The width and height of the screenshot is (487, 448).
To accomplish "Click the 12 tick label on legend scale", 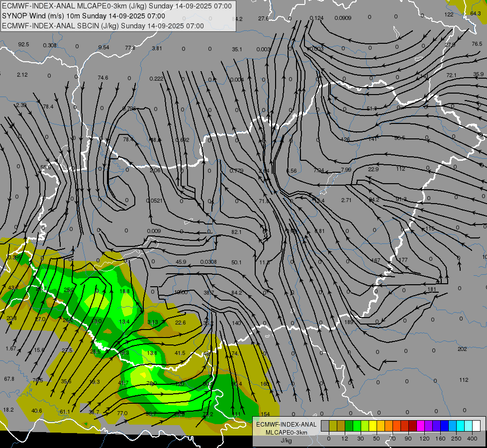I will [x=344, y=439].
